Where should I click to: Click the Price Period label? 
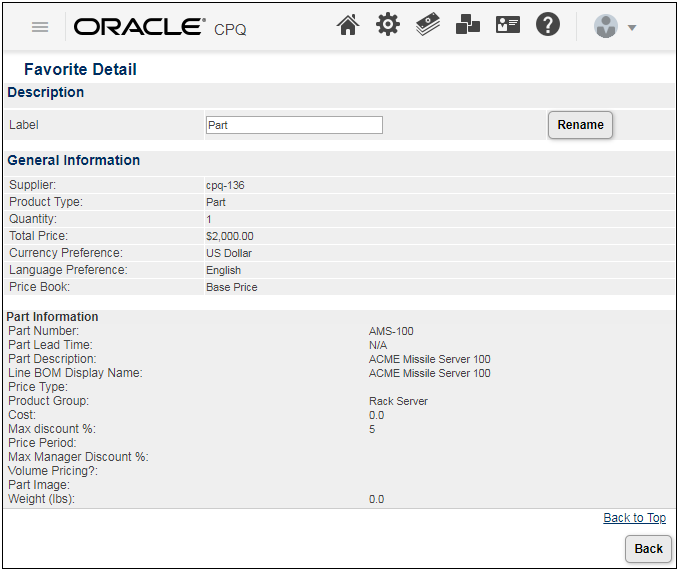(42, 443)
